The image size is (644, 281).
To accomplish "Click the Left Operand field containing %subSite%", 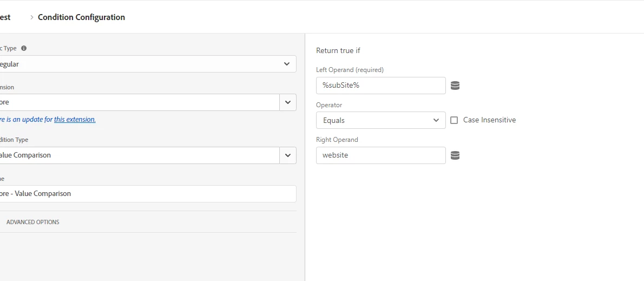I will coord(380,86).
